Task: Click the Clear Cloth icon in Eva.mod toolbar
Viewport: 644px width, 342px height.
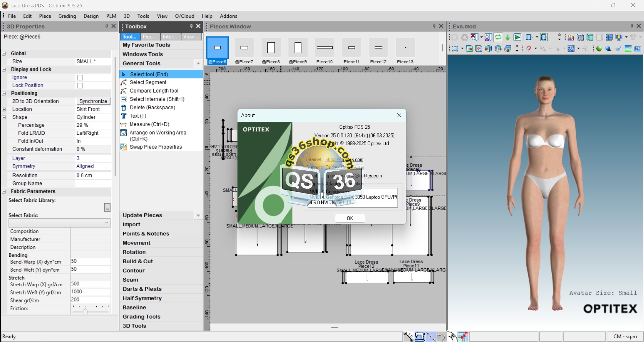Action: click(x=474, y=37)
